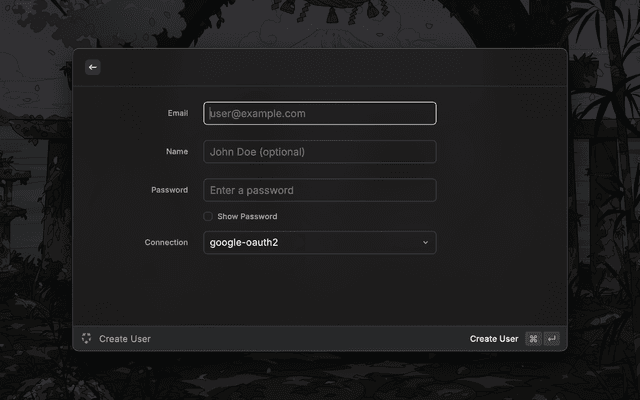640x400 pixels.
Task: Select the Enter a password field
Action: pyautogui.click(x=320, y=190)
